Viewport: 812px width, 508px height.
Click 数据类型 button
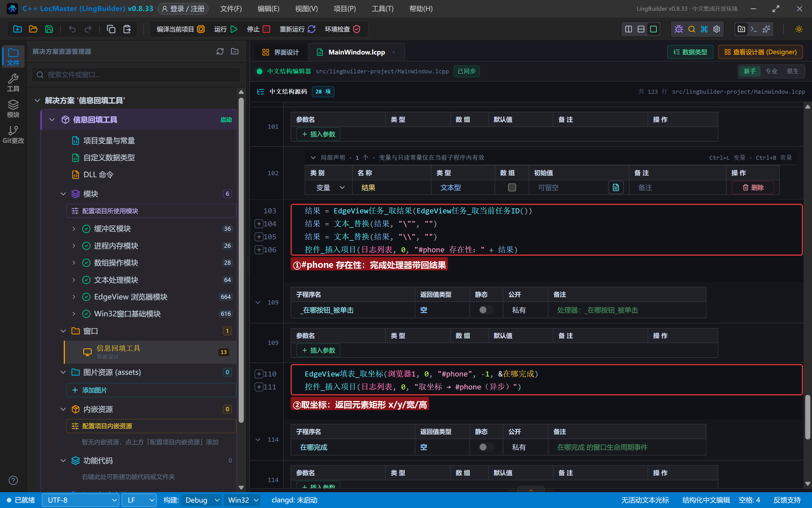(690, 52)
